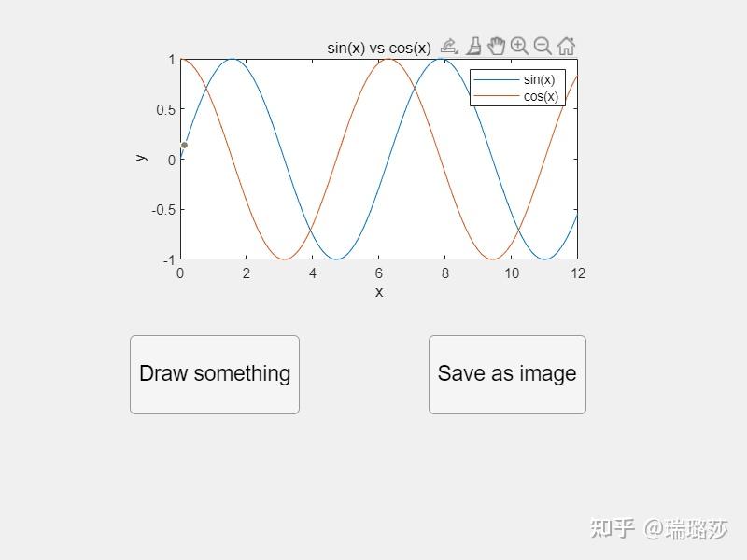Select the x-axis label
The width and height of the screenshot is (747, 560).
click(379, 292)
